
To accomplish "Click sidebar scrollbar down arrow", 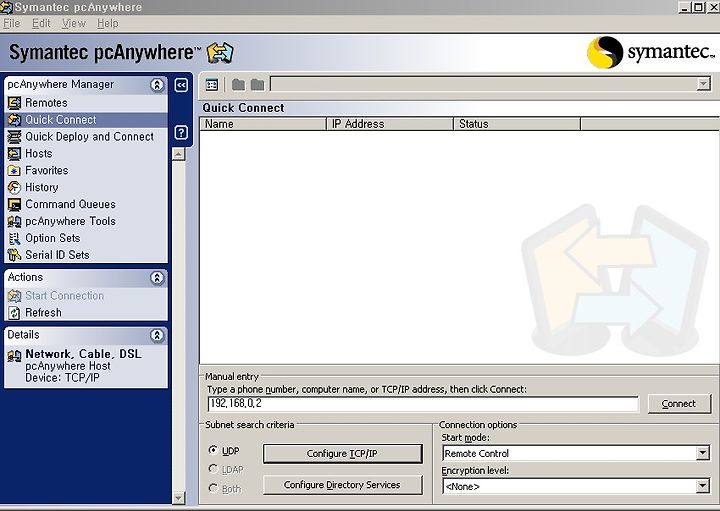I will (x=179, y=498).
